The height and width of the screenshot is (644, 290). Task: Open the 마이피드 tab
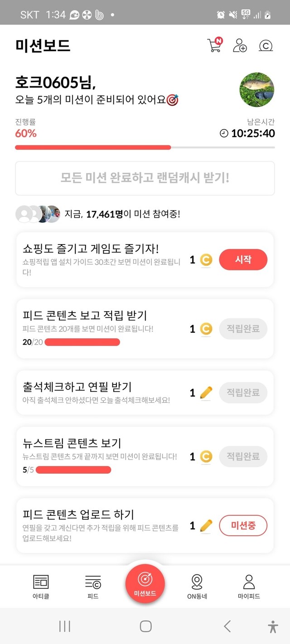(x=249, y=586)
